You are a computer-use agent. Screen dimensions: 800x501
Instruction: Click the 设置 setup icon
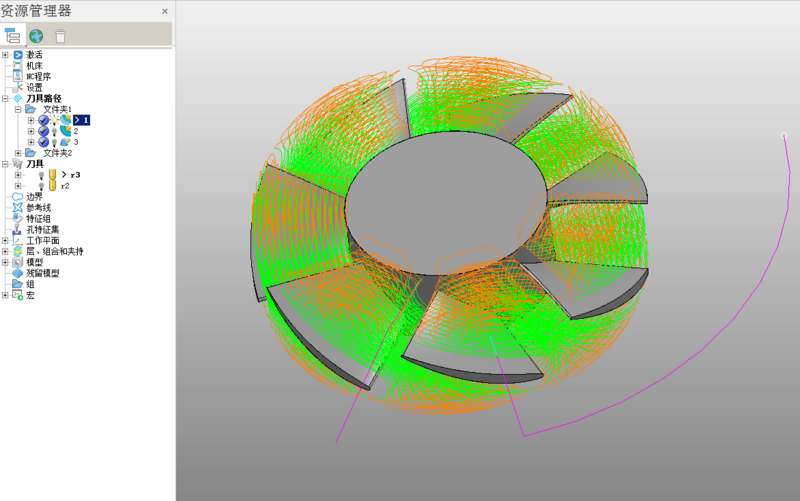pyautogui.click(x=18, y=88)
